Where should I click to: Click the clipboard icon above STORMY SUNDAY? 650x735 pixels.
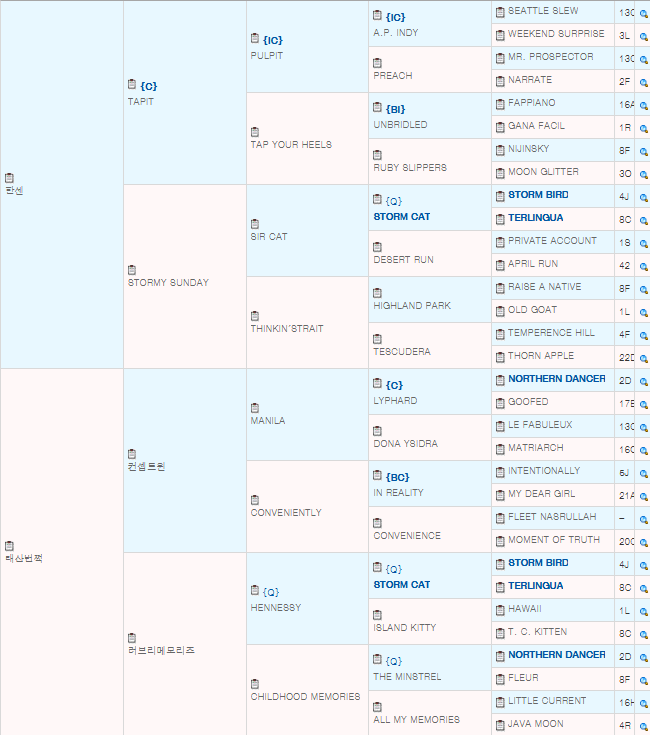click(132, 270)
